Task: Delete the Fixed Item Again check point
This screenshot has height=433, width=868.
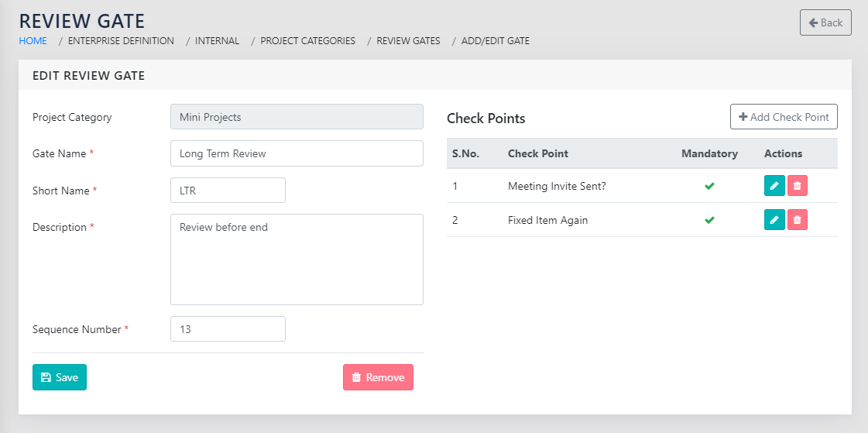Action: pyautogui.click(x=798, y=220)
